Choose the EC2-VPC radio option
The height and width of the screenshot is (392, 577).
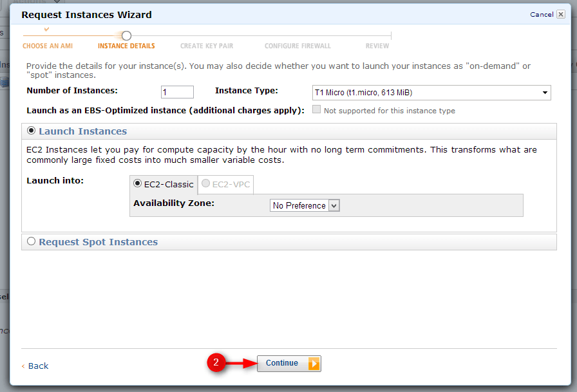(x=205, y=183)
